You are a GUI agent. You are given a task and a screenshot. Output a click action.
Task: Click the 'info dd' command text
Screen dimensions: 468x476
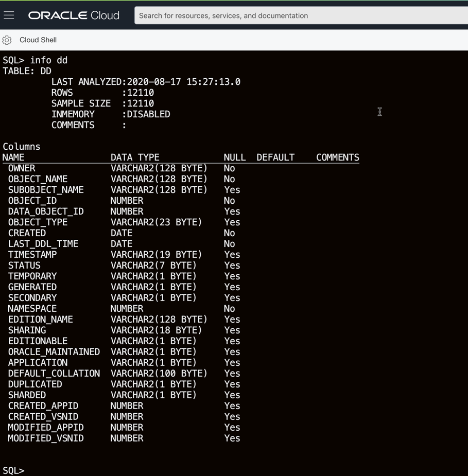tap(48, 60)
